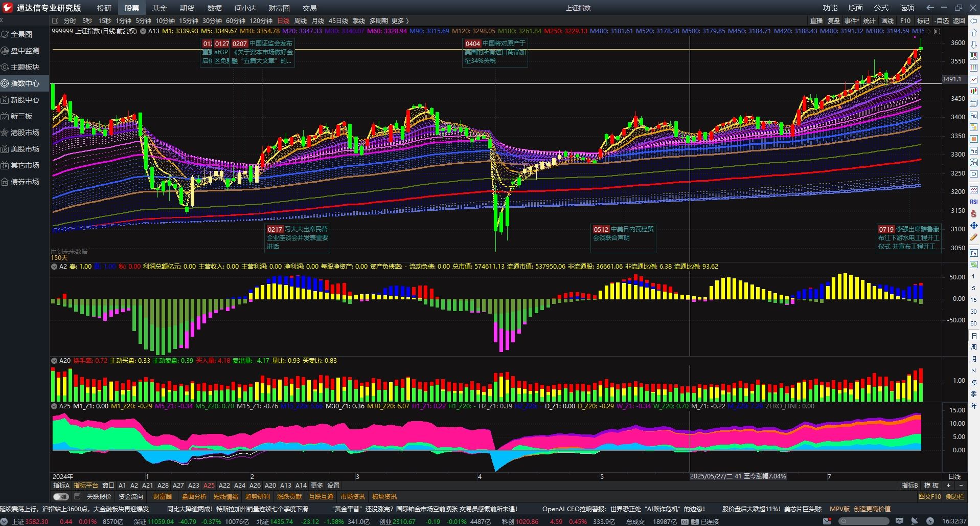This screenshot has height=526, width=980.
Task: Open 指数中心 in the left sidebar
Action: pos(25,83)
